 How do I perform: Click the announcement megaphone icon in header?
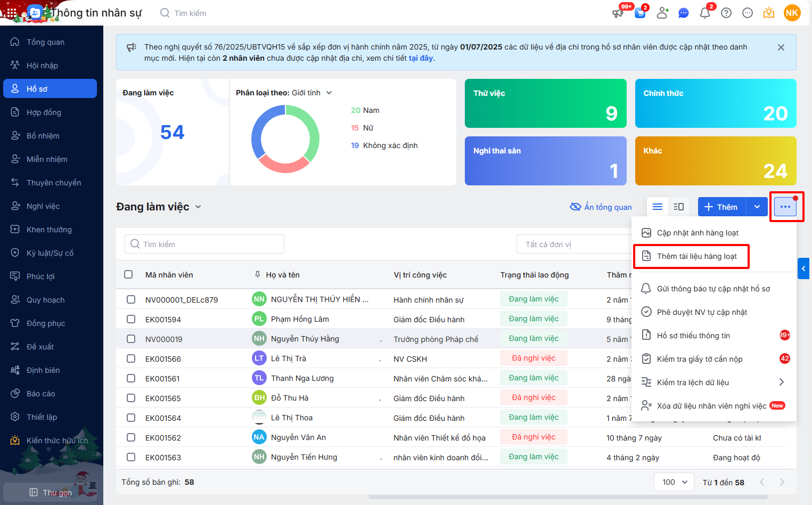click(618, 13)
